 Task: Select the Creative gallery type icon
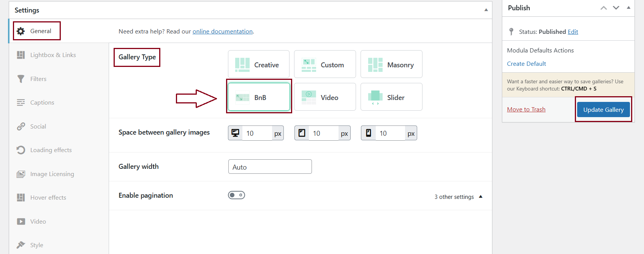pos(242,65)
